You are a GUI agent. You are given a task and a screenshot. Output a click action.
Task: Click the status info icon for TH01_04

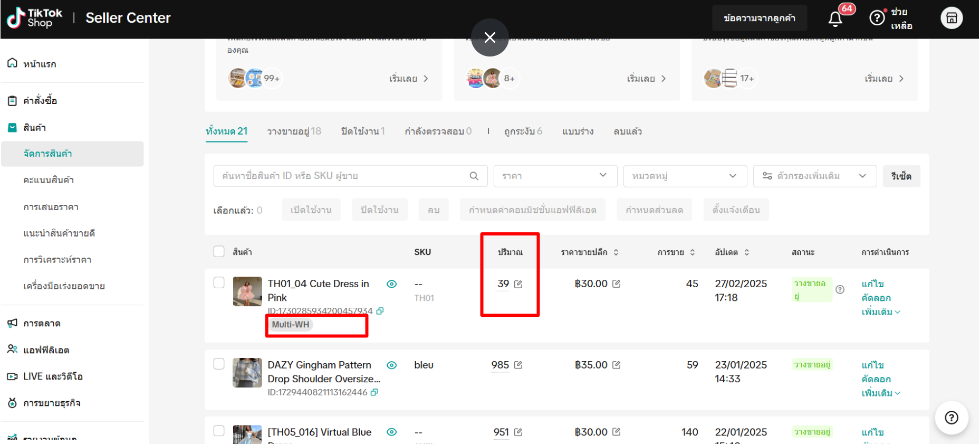(x=840, y=289)
